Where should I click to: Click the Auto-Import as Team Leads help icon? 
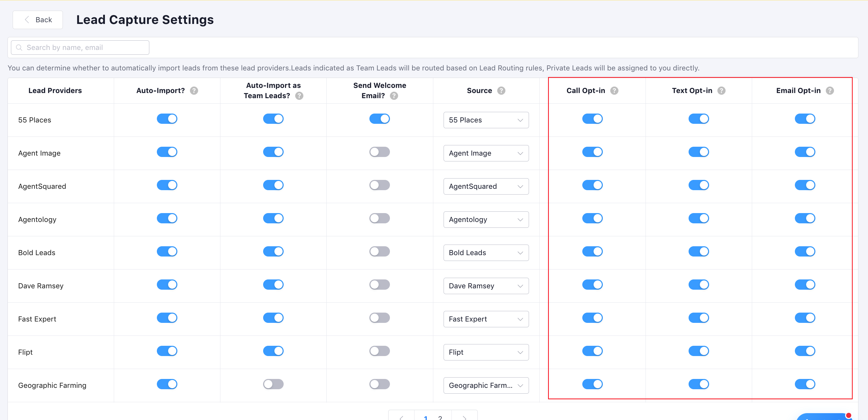coord(299,96)
